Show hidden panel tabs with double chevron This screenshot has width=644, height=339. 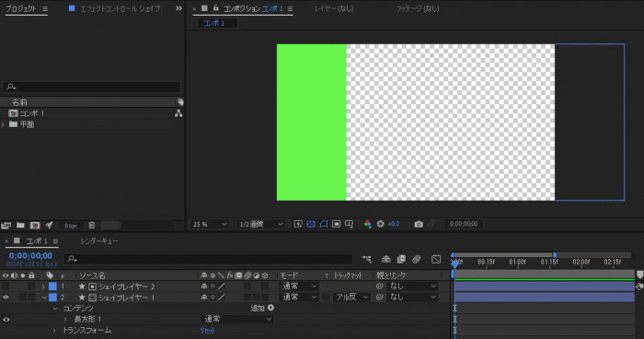[x=178, y=8]
